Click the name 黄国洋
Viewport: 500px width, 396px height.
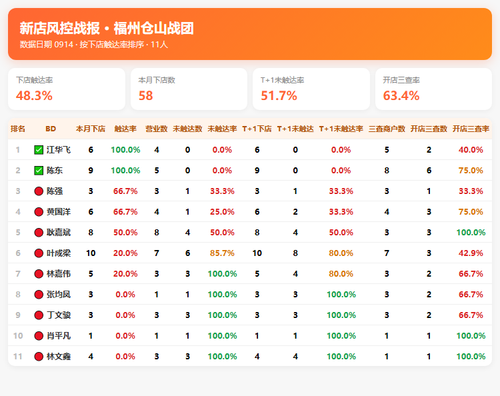point(59,212)
